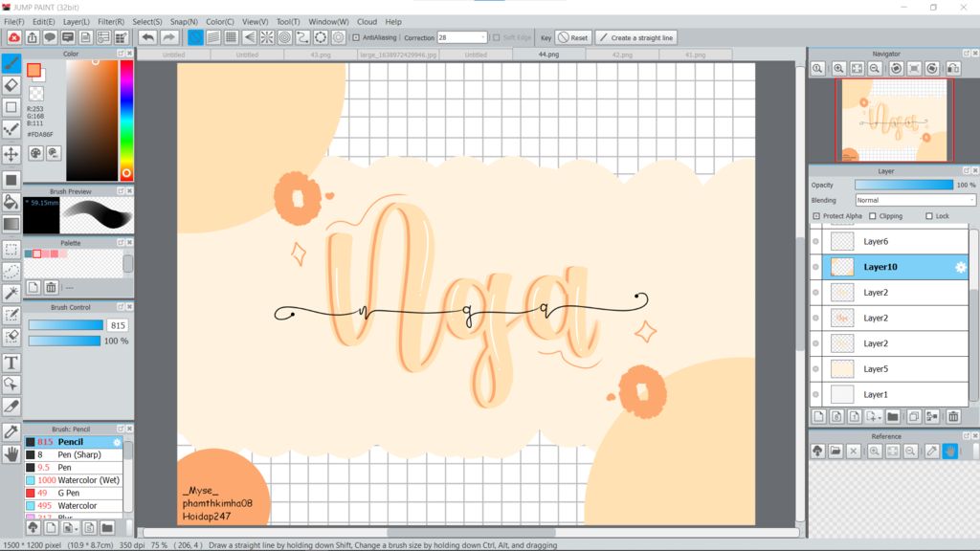Hide the Layer6 layer
Viewport: 980px width, 551px height.
click(x=815, y=241)
